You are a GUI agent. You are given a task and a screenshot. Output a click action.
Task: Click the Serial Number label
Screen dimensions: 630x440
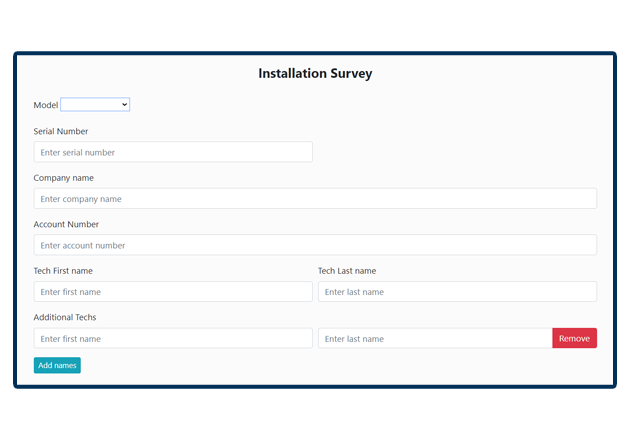pyautogui.click(x=61, y=131)
